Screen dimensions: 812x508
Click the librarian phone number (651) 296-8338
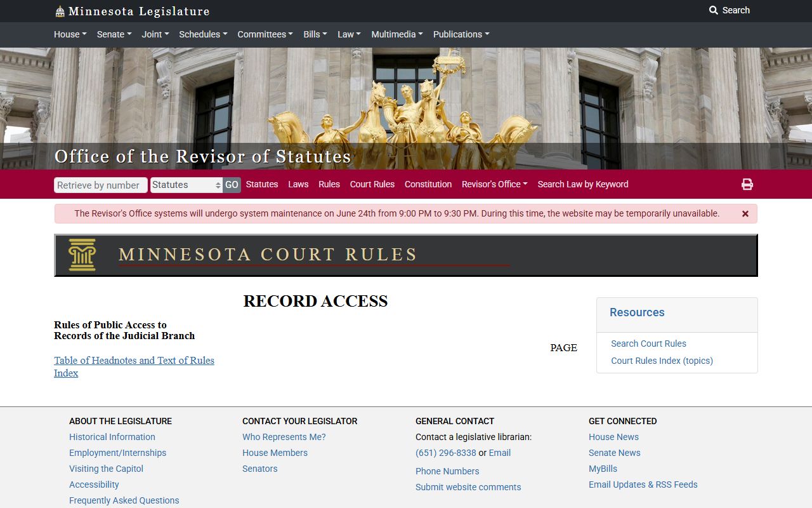point(445,453)
